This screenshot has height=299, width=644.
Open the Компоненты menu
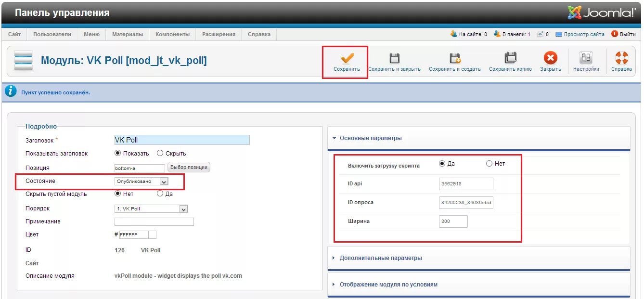(x=172, y=34)
